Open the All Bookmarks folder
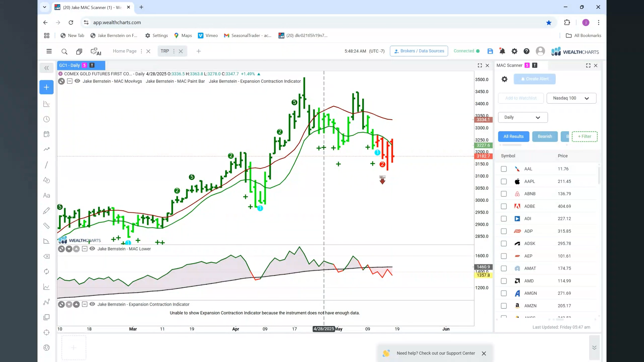 pyautogui.click(x=584, y=36)
